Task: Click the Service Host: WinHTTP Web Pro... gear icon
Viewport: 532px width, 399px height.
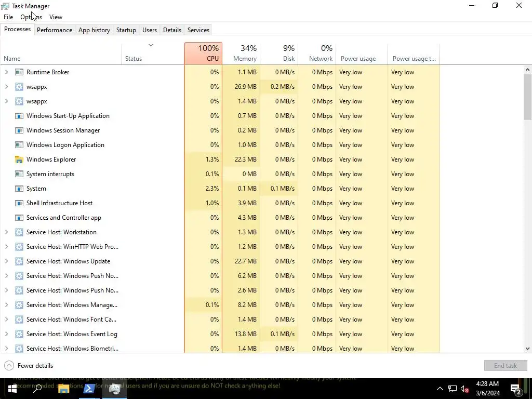Action: (19, 247)
